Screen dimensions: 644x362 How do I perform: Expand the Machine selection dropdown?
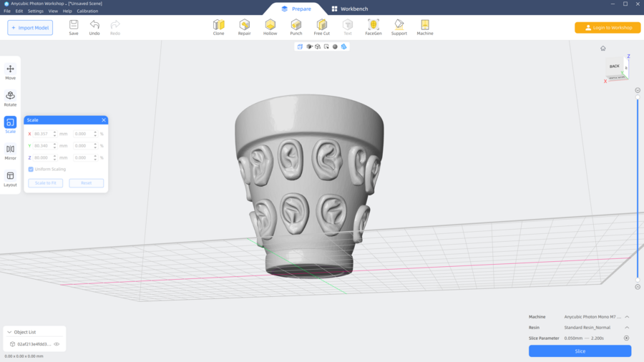point(627,317)
